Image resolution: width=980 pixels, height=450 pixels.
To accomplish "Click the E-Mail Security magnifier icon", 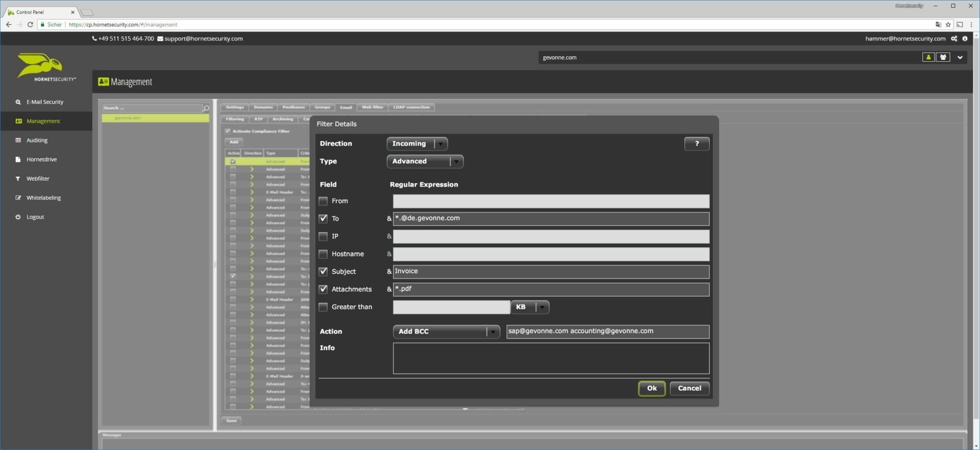I will click(18, 102).
